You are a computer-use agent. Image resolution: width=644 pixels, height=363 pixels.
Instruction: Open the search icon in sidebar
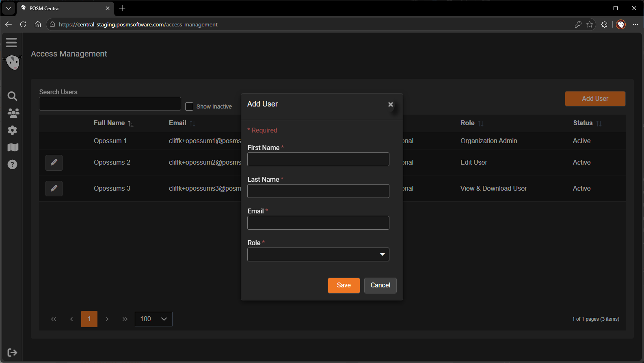(12, 96)
